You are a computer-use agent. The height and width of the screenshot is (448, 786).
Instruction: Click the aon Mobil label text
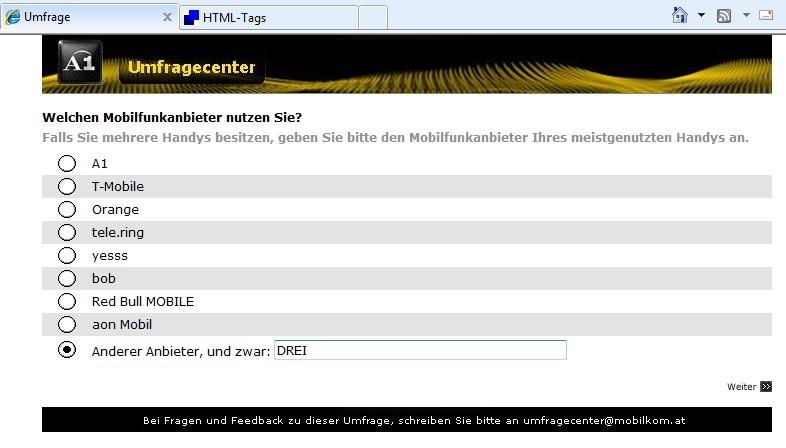coord(122,325)
